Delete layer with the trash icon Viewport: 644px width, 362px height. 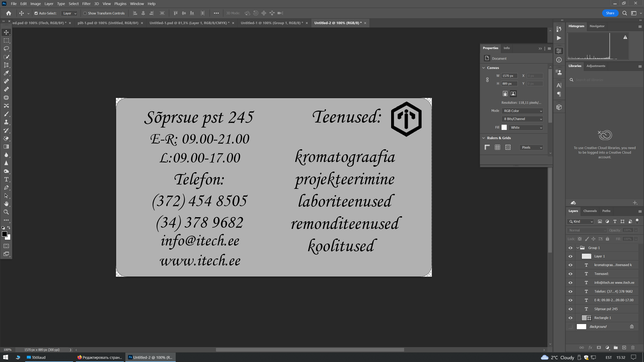[633, 348]
